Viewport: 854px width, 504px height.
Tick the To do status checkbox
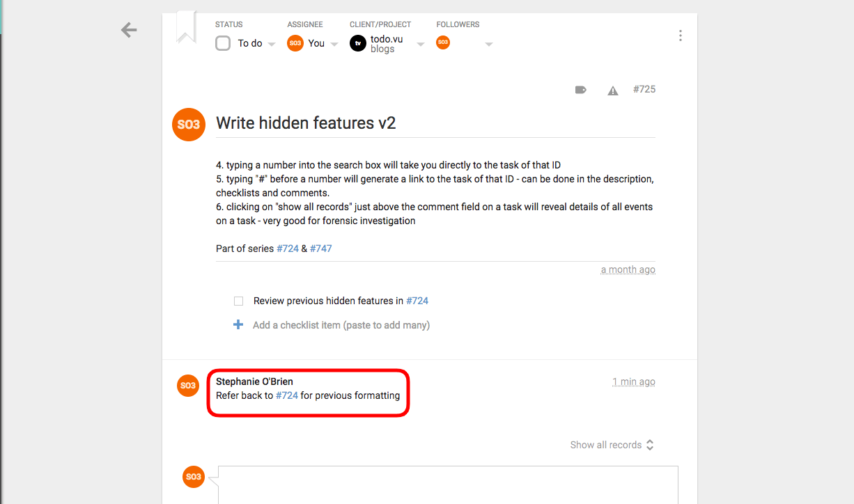(x=223, y=43)
